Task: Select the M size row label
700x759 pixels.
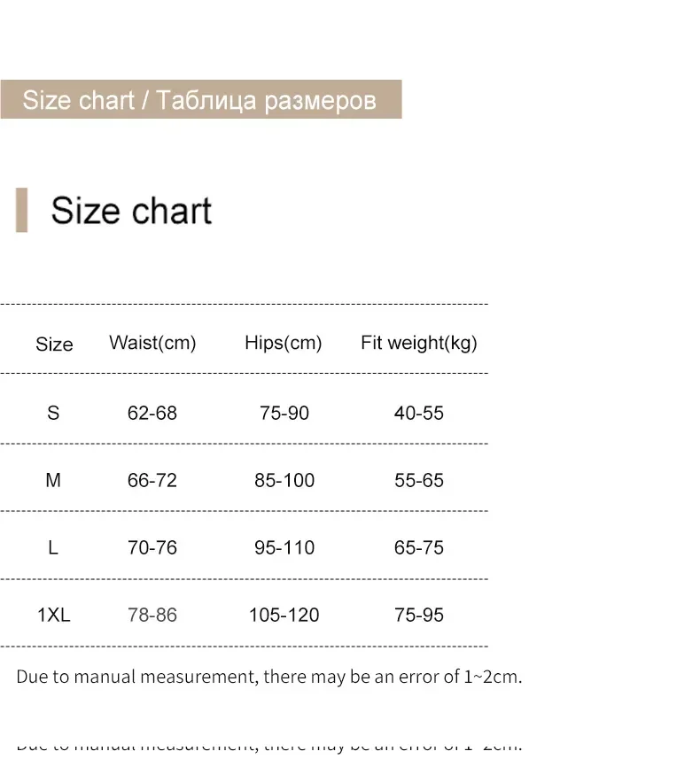Action: (53, 480)
